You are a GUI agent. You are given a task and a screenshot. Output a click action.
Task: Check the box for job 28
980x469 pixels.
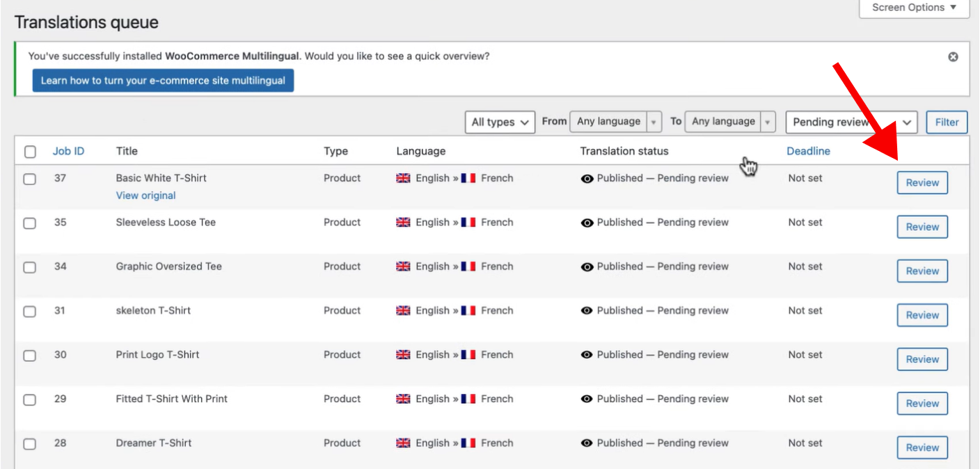click(x=30, y=444)
